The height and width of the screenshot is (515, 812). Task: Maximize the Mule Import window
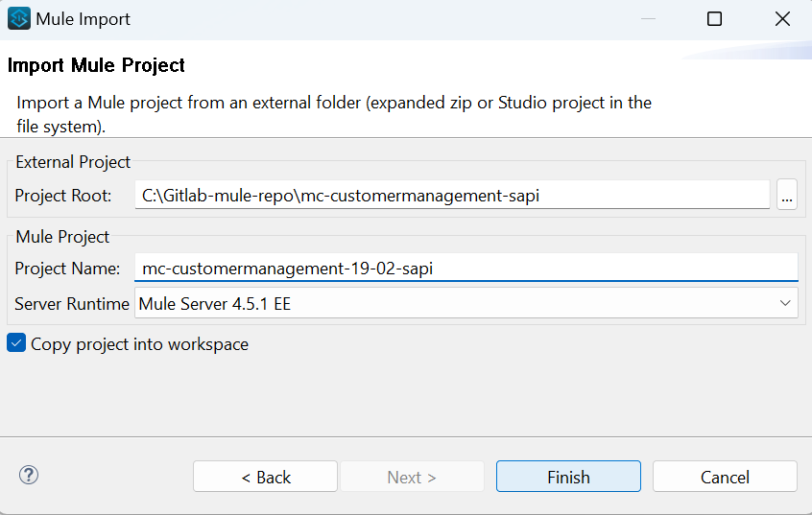[714, 19]
